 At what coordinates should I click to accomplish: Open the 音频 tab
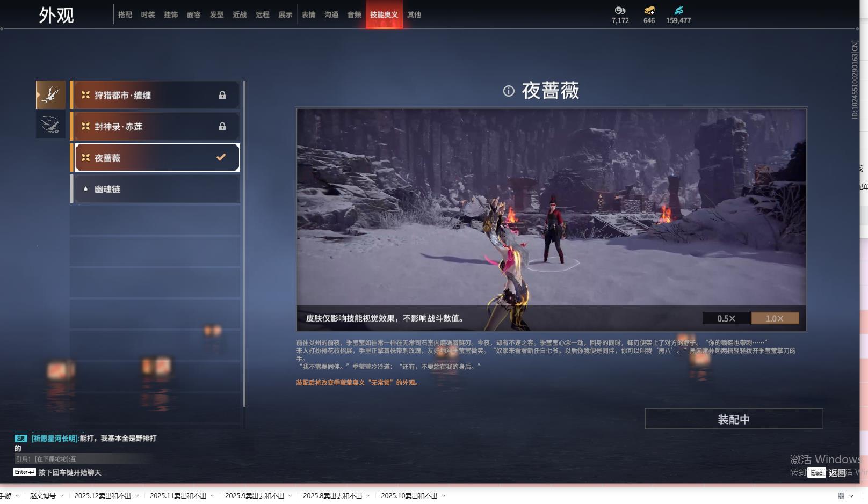(355, 15)
